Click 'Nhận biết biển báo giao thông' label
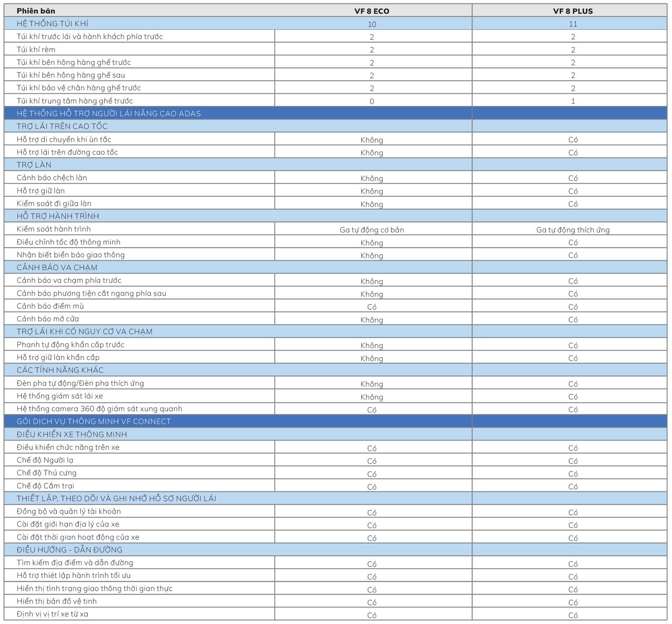The image size is (672, 624). 71,255
